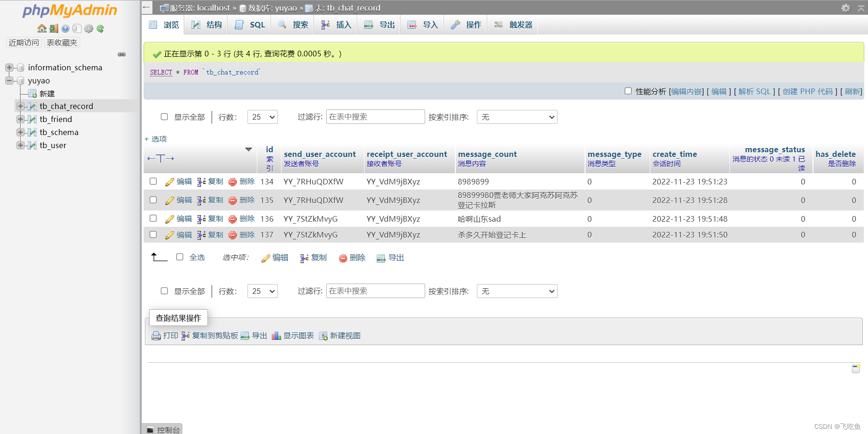868x434 pixels.
Task: Click the create view icon
Action: (x=323, y=336)
